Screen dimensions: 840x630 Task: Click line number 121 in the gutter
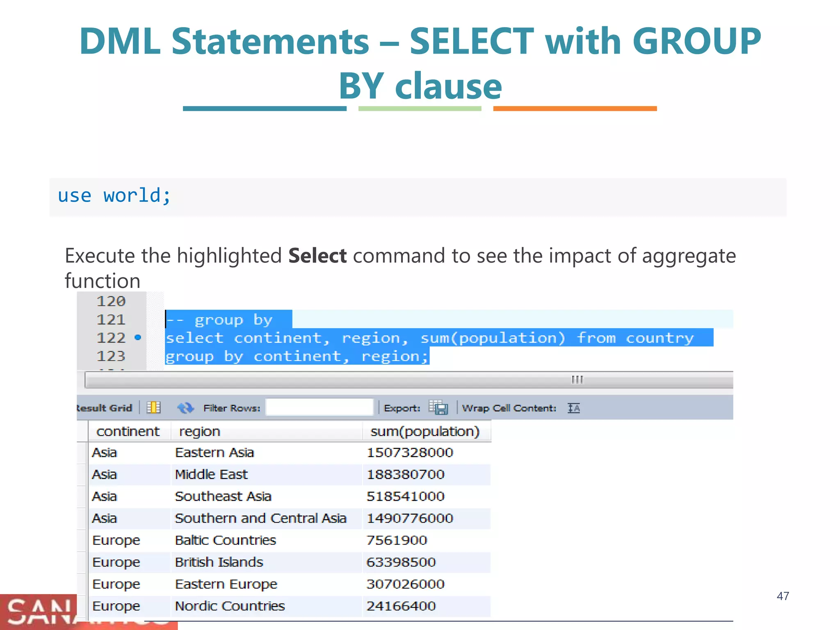click(111, 320)
